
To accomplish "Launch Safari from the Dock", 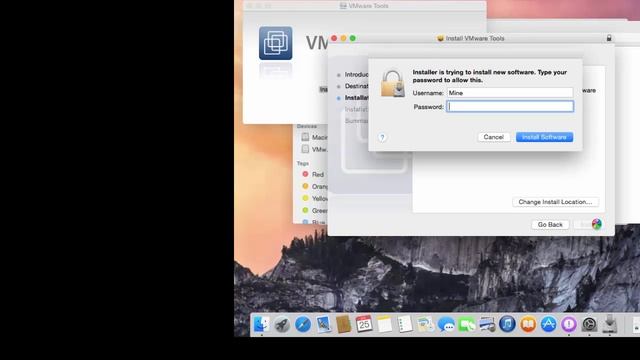I will pyautogui.click(x=302, y=325).
